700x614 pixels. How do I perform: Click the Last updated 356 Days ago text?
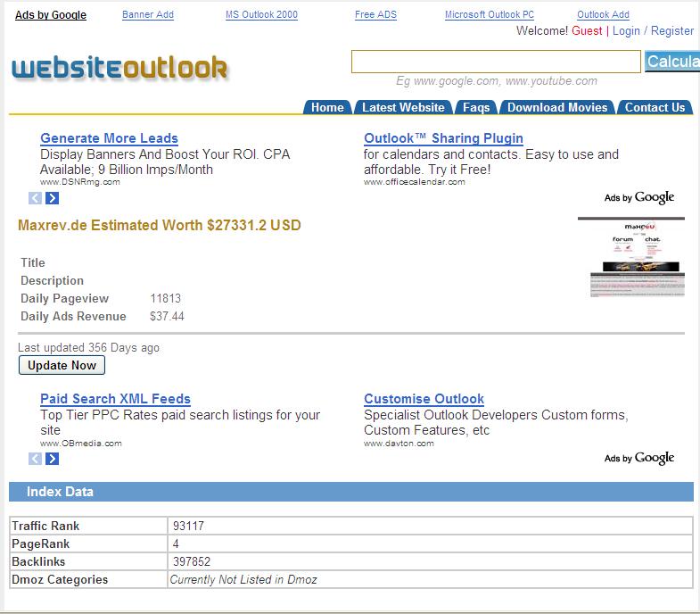point(88,348)
